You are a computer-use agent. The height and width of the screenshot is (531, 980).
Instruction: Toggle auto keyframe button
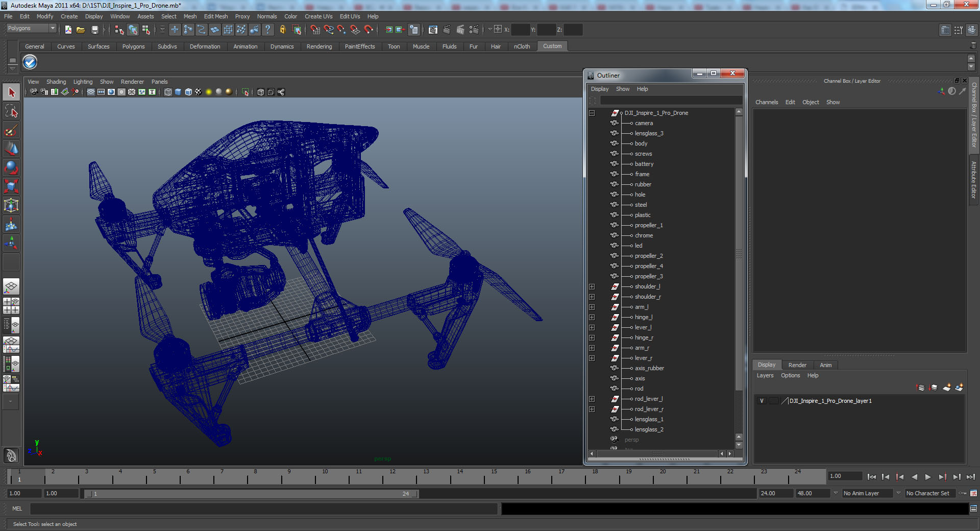pyautogui.click(x=962, y=493)
